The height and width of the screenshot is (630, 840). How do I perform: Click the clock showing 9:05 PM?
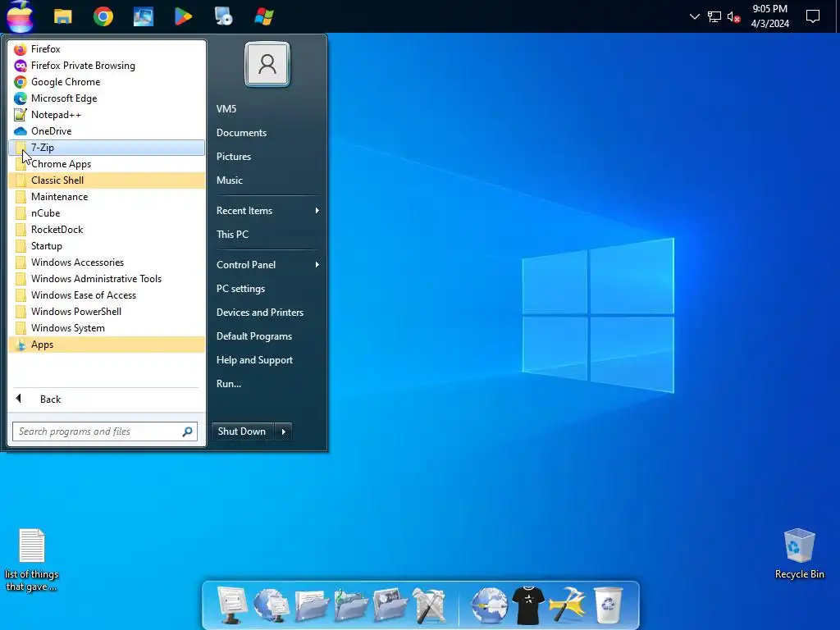[x=769, y=16]
